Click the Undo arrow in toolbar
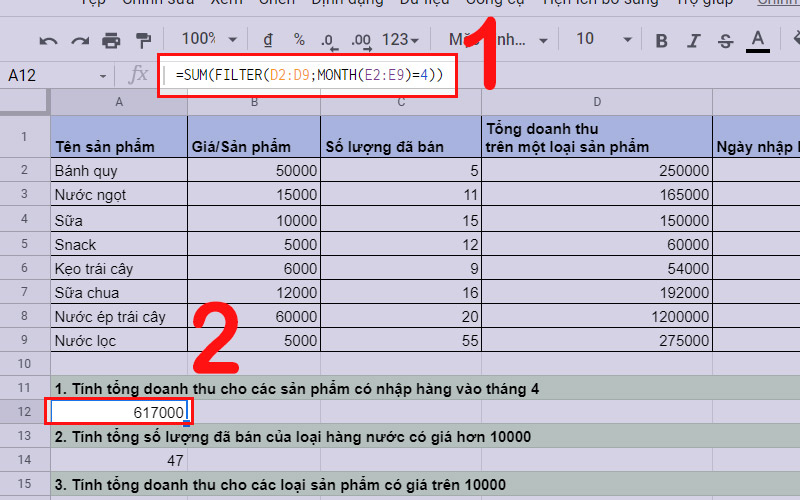 coord(48,40)
